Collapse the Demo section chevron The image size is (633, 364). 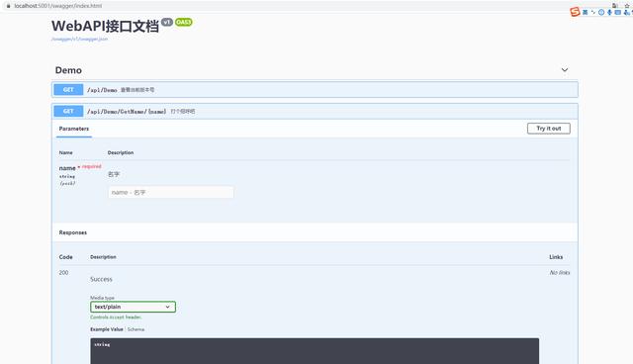tap(565, 70)
